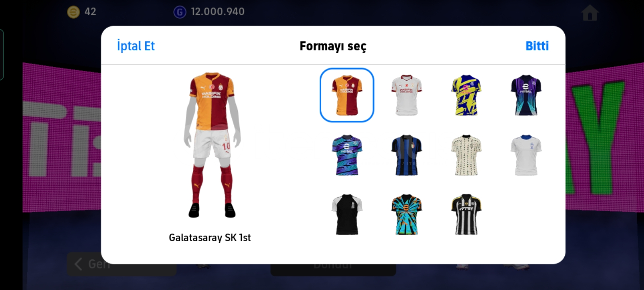Tap the GP currency icon
The image size is (644, 290).
point(180,12)
